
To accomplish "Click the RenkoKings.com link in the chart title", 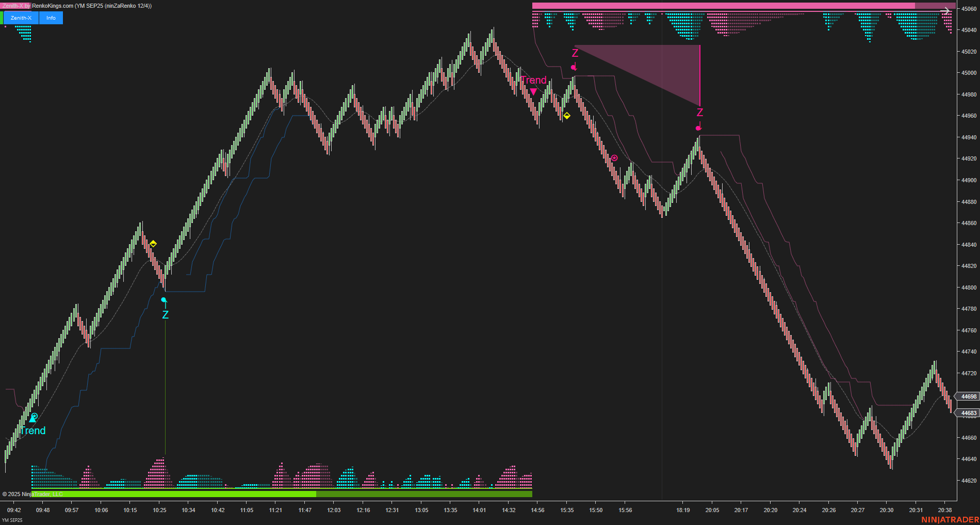I will [52, 6].
